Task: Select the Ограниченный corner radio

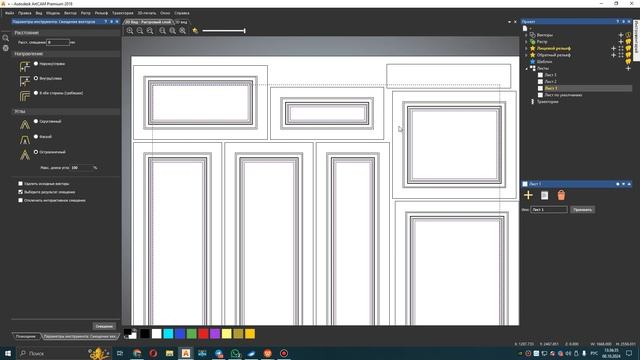Action: pyautogui.click(x=36, y=152)
